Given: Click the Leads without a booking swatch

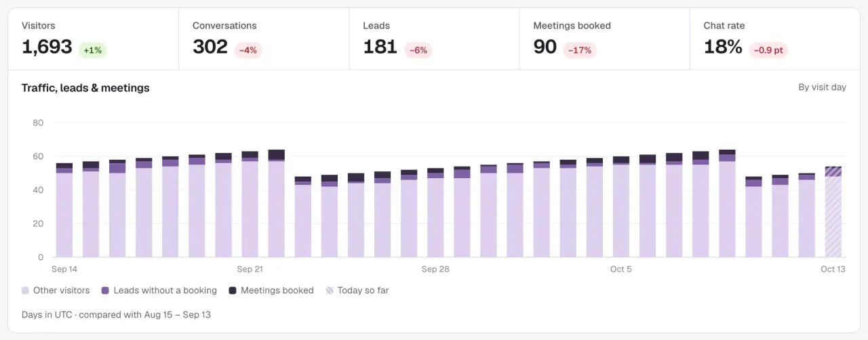Looking at the screenshot, I should coord(105,291).
